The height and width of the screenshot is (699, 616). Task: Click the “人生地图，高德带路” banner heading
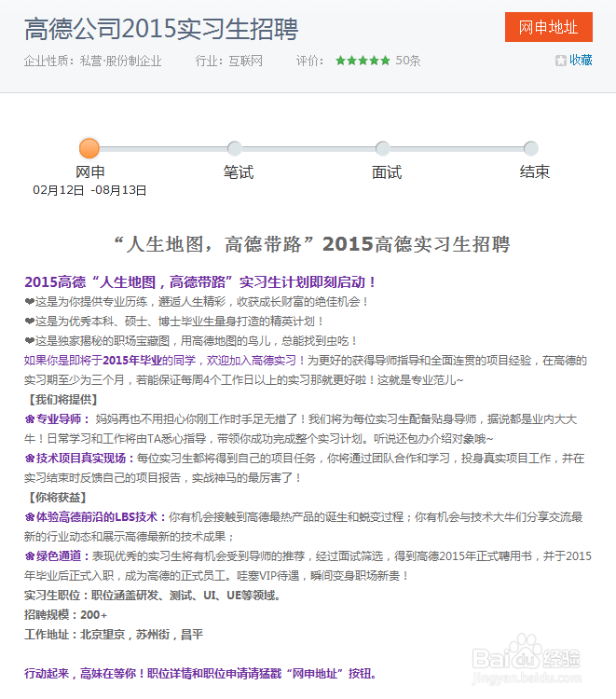[312, 244]
